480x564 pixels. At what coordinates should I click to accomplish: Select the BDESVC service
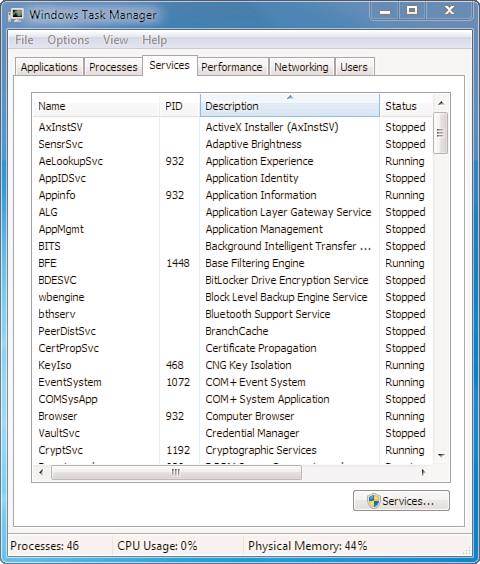coord(232,280)
